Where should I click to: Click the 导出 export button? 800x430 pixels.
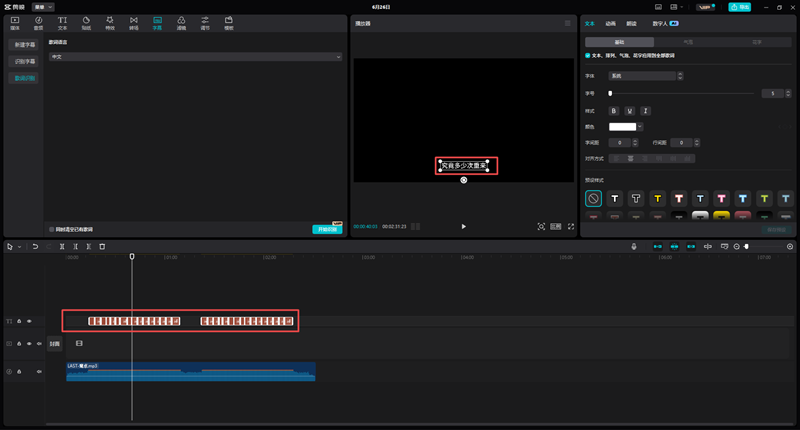(739, 7)
